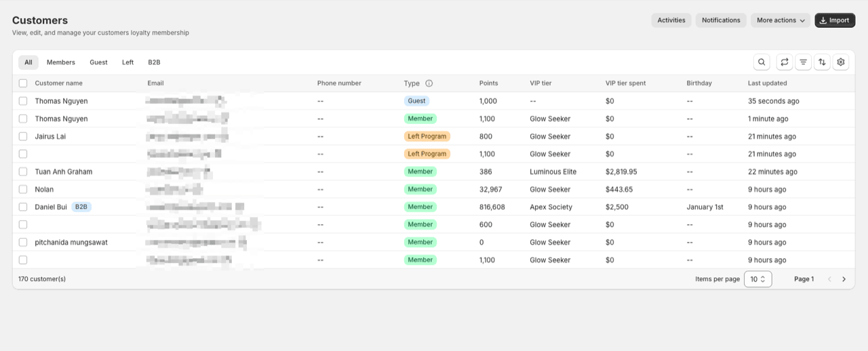Click the Luminous Elite tier cell
This screenshot has width=868, height=351.
coord(553,171)
